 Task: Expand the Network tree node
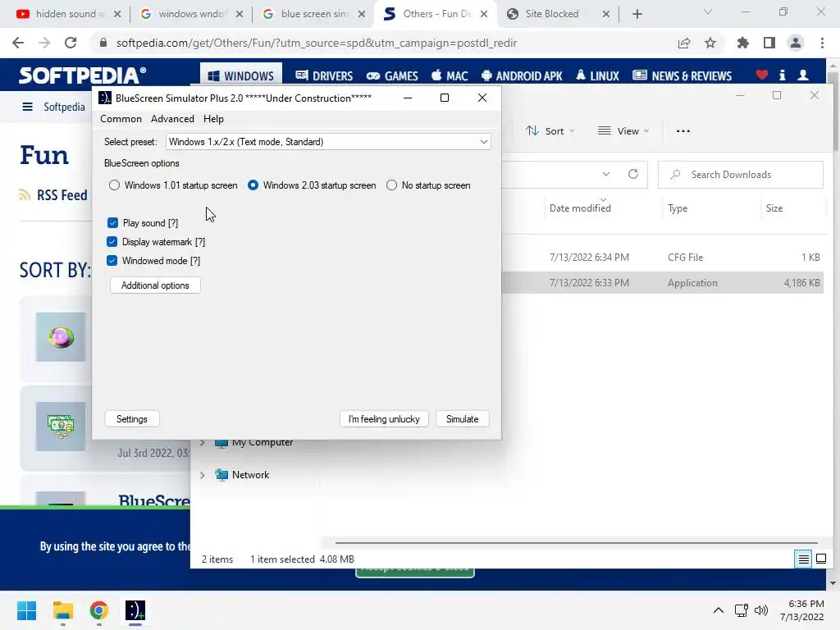point(203,475)
